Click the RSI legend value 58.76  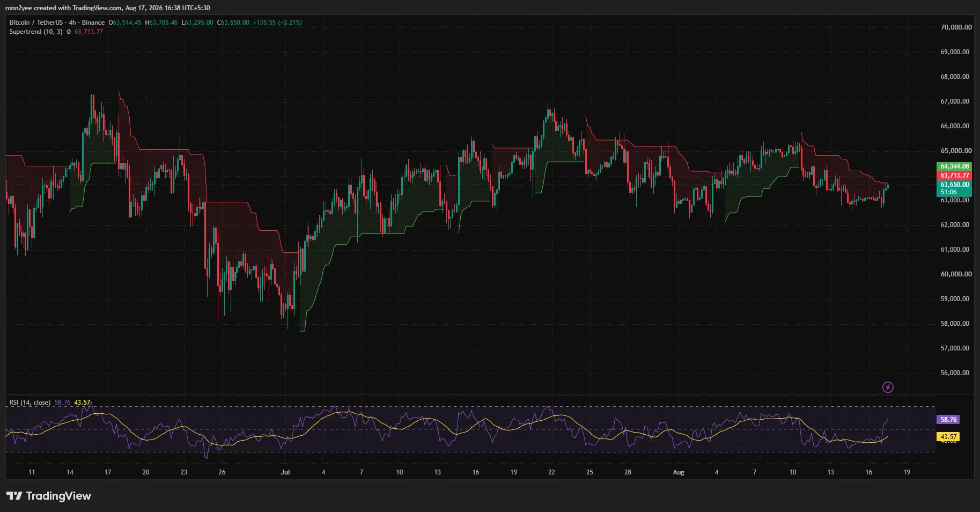click(62, 403)
